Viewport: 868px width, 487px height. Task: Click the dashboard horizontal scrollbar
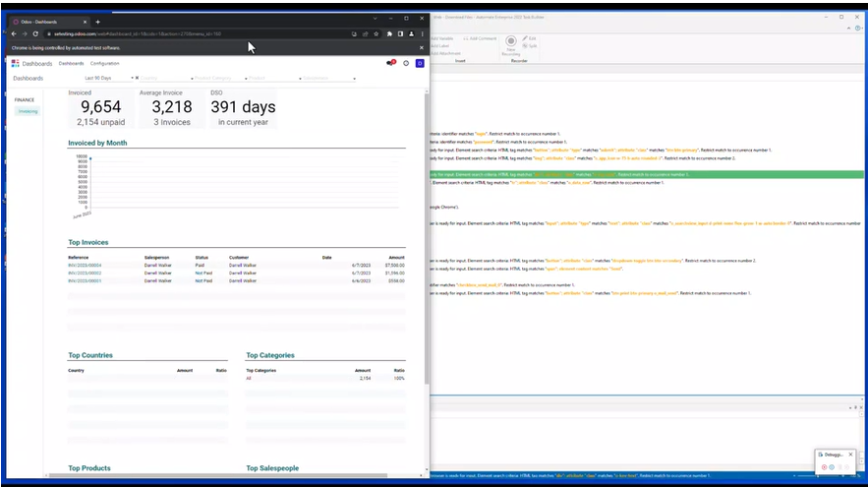pos(218,475)
